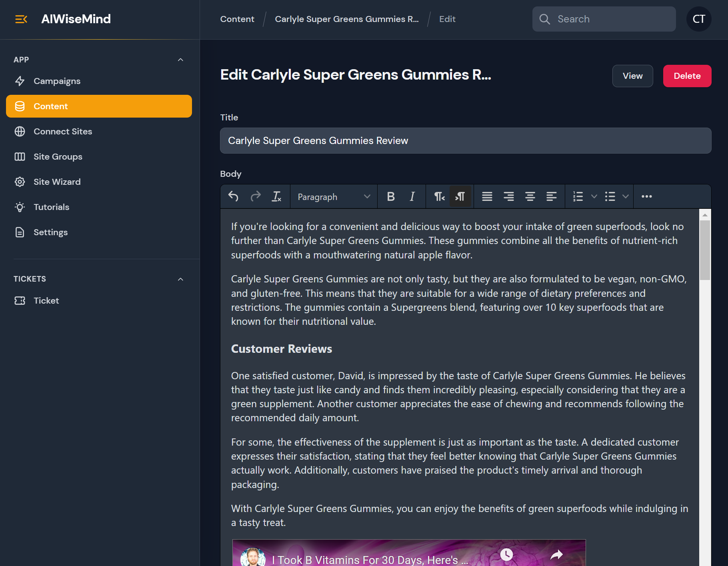This screenshot has height=566, width=728.
Task: Toggle bold formatting
Action: [391, 196]
